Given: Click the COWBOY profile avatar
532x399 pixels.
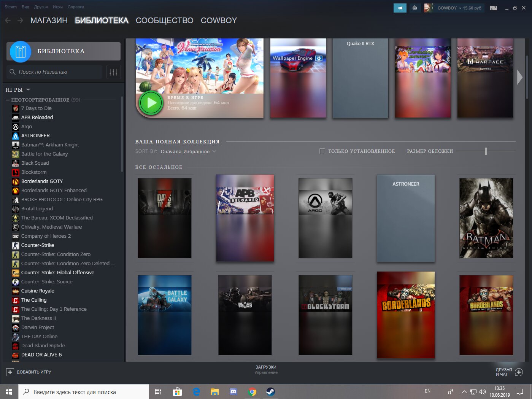Looking at the screenshot, I should click(429, 8).
